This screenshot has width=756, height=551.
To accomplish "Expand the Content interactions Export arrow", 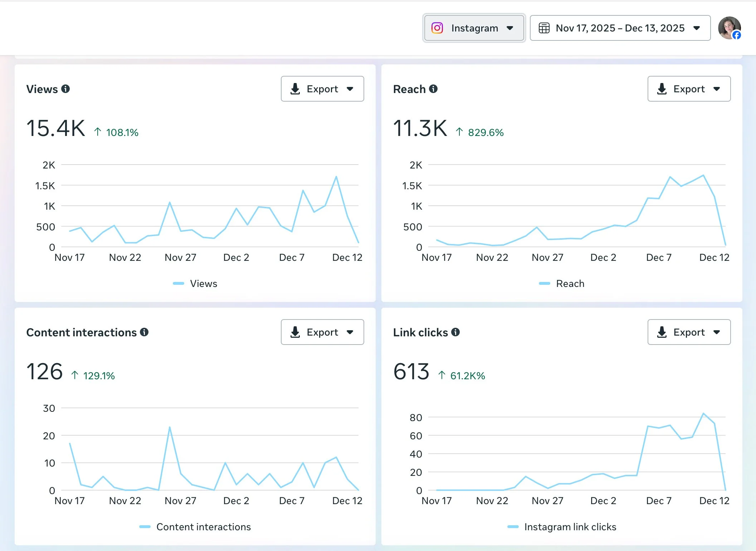I will pyautogui.click(x=350, y=332).
